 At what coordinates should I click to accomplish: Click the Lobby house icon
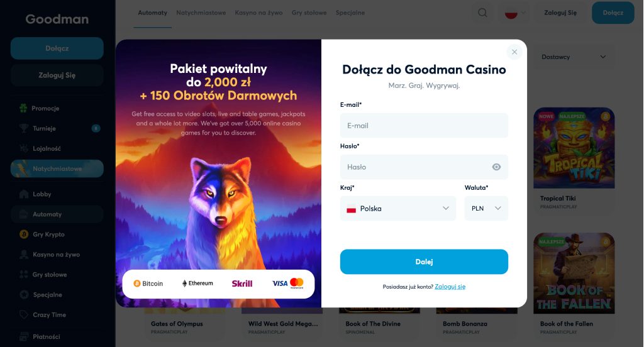24,194
